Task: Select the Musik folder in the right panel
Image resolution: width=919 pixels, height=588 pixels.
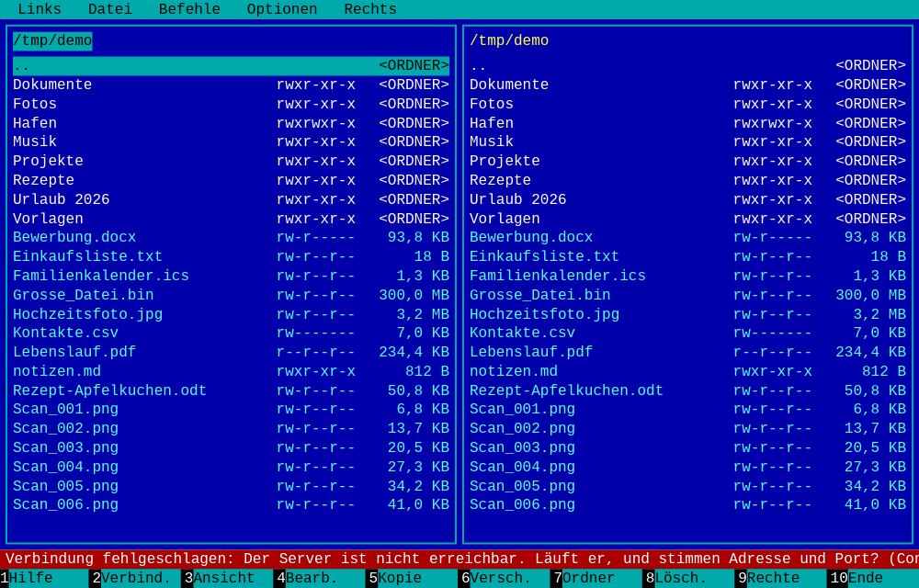Action: (687, 141)
